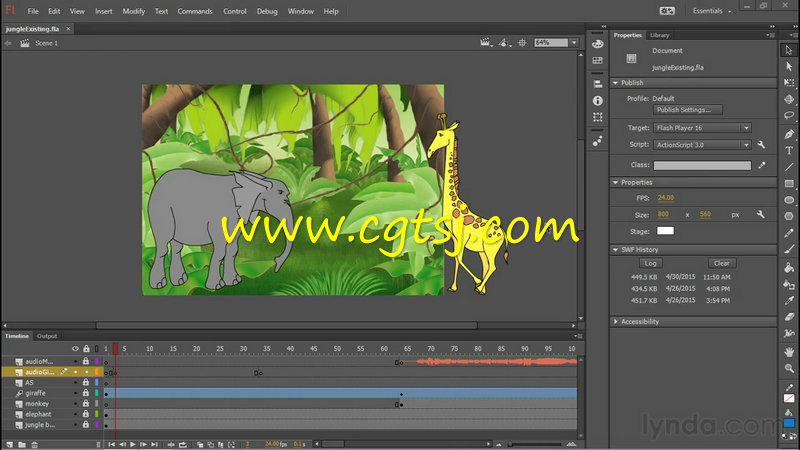Click the Edit class definition pencil icon

point(762,165)
